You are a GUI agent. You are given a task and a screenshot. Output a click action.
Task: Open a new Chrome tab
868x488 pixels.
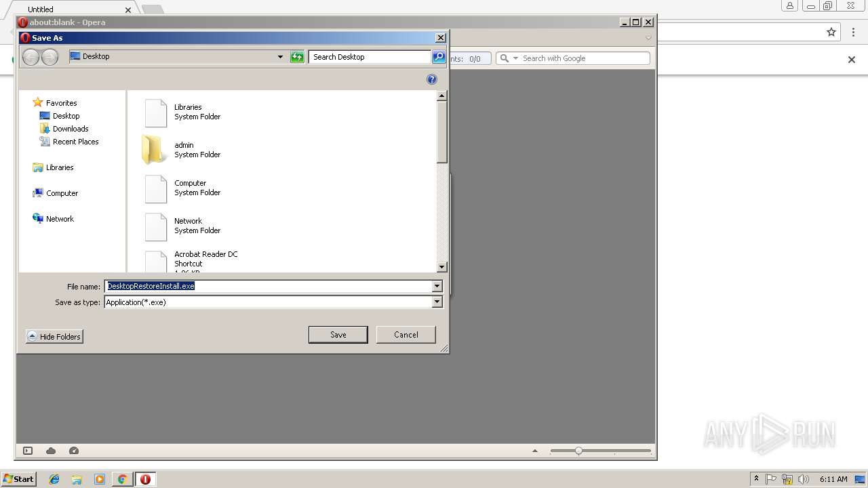tap(152, 9)
